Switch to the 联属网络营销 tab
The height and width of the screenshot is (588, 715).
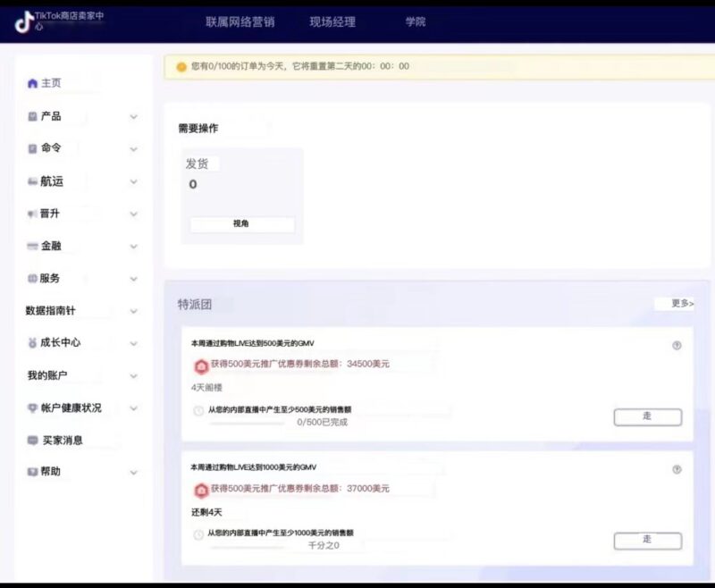[242, 21]
